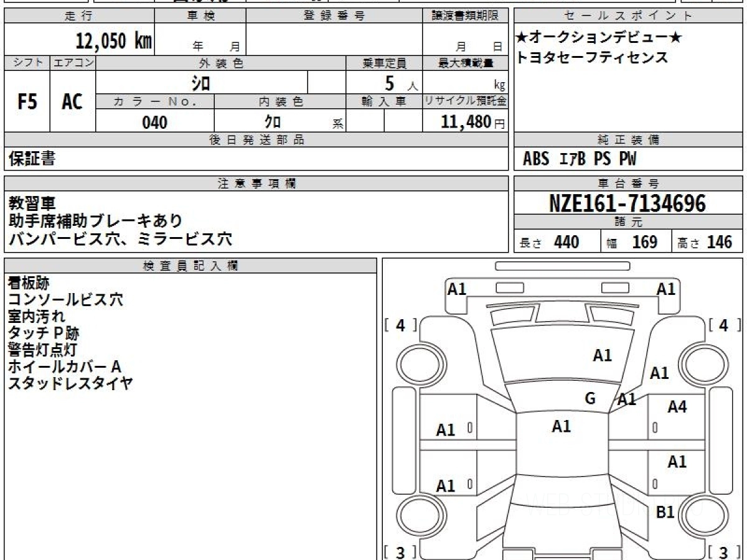Viewport: 747px width, 560px height.
Task: Click the 高さ 146 dimension
Action: [705, 242]
